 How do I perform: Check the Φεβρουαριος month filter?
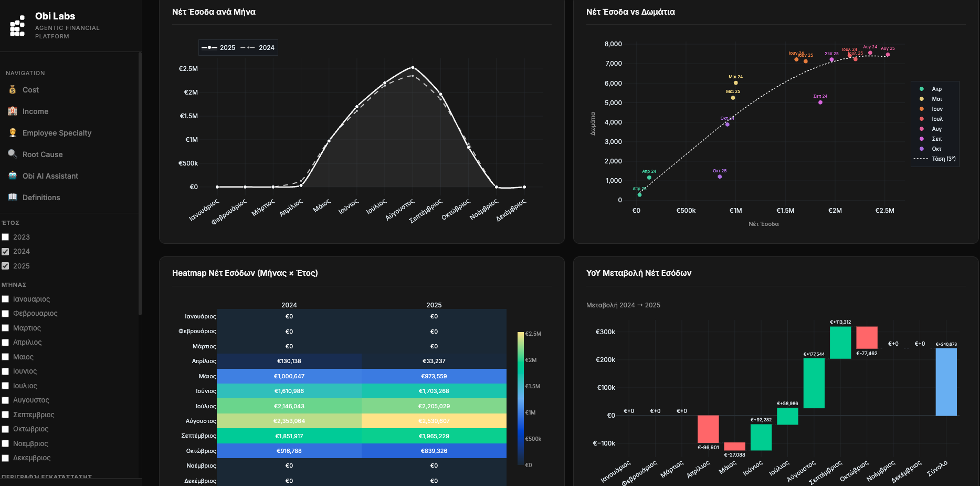[5, 313]
